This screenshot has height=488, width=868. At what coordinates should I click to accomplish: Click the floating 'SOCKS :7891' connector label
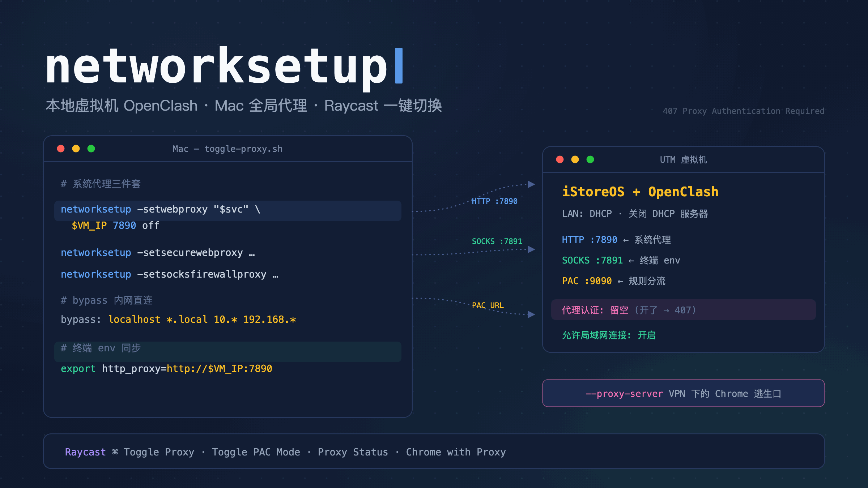click(x=497, y=241)
